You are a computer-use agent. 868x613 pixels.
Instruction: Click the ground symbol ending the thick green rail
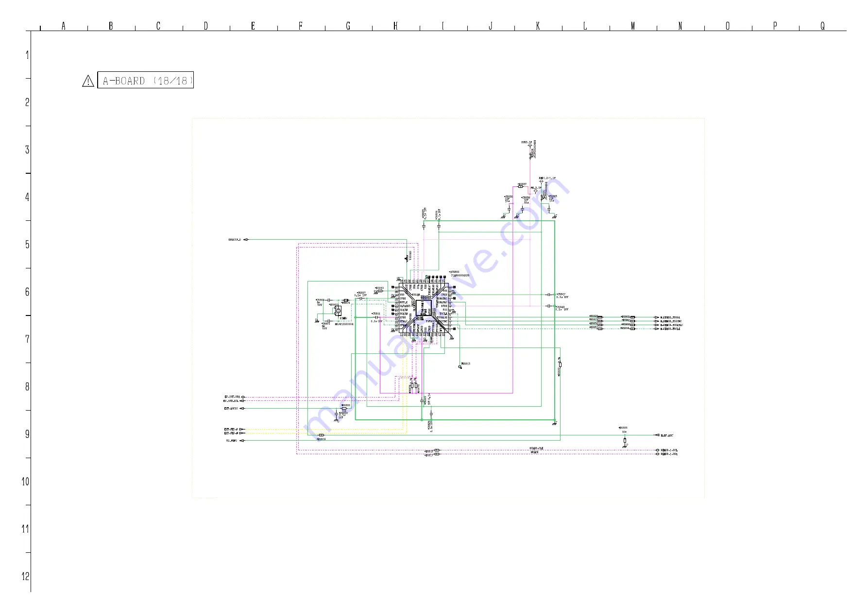click(554, 423)
